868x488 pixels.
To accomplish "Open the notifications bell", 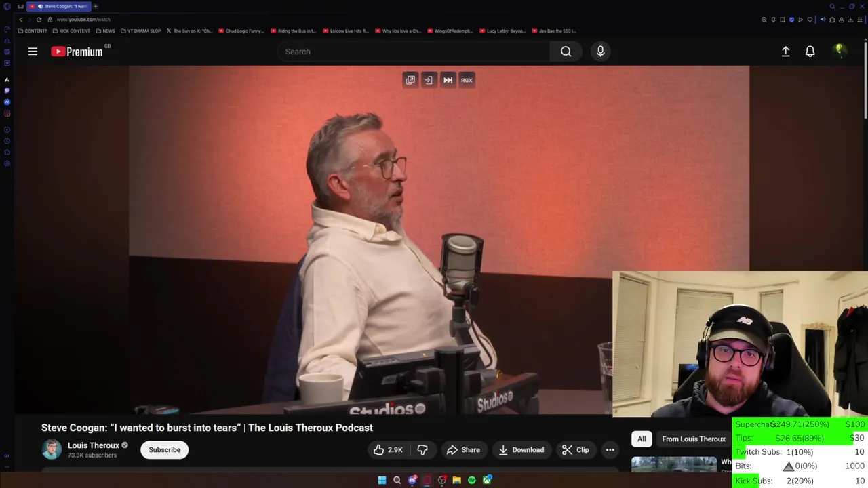I will tap(810, 52).
